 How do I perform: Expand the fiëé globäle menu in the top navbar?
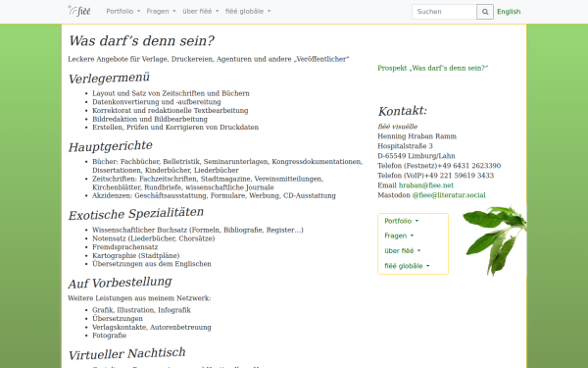point(248,11)
